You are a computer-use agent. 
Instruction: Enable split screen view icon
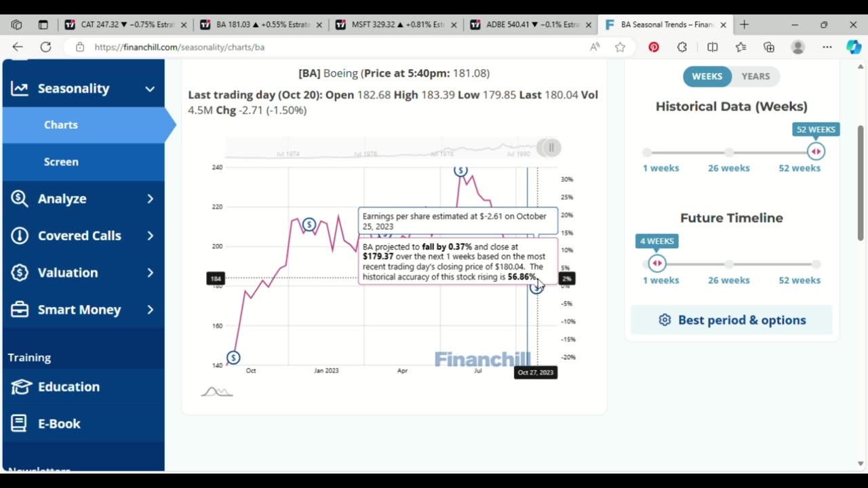pyautogui.click(x=712, y=47)
